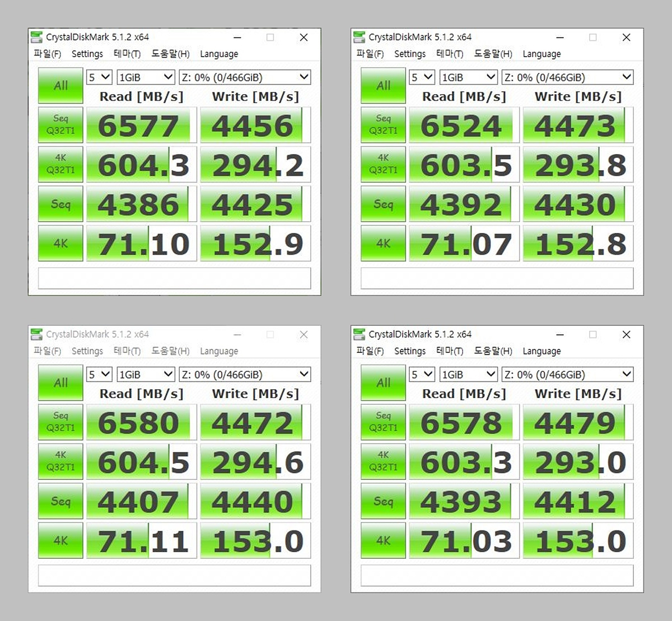The image size is (672, 621).
Task: Run All tests in the window showing 6524
Action: pos(383,85)
